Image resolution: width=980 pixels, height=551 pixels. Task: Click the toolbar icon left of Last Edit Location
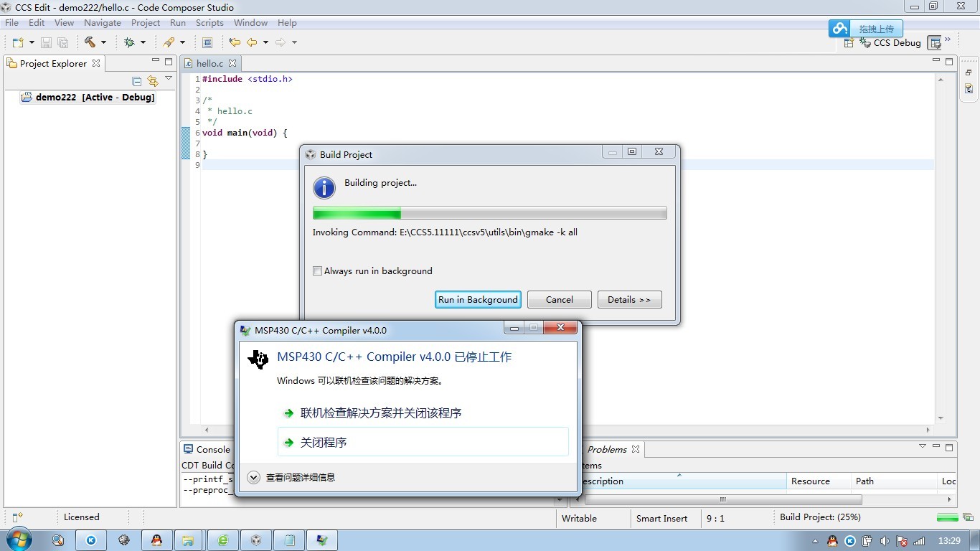pyautogui.click(x=207, y=42)
